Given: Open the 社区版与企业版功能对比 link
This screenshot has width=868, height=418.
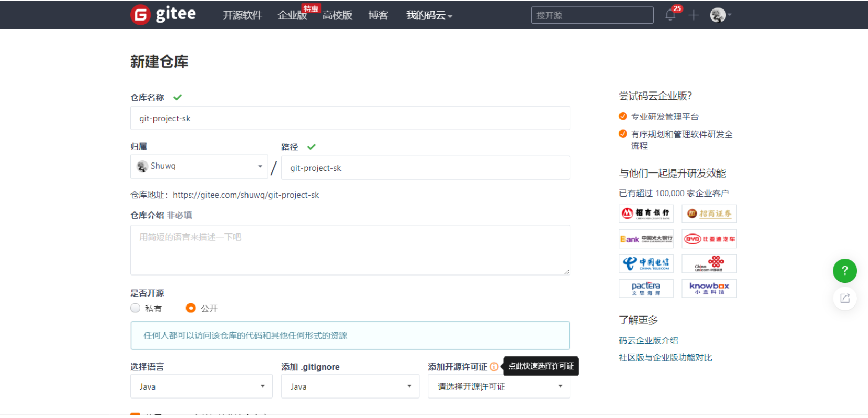Looking at the screenshot, I should pos(665,358).
